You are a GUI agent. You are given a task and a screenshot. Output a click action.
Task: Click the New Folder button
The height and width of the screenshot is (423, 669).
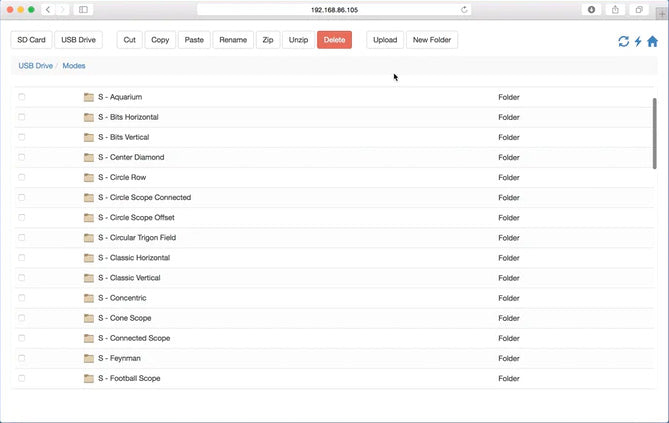click(432, 40)
